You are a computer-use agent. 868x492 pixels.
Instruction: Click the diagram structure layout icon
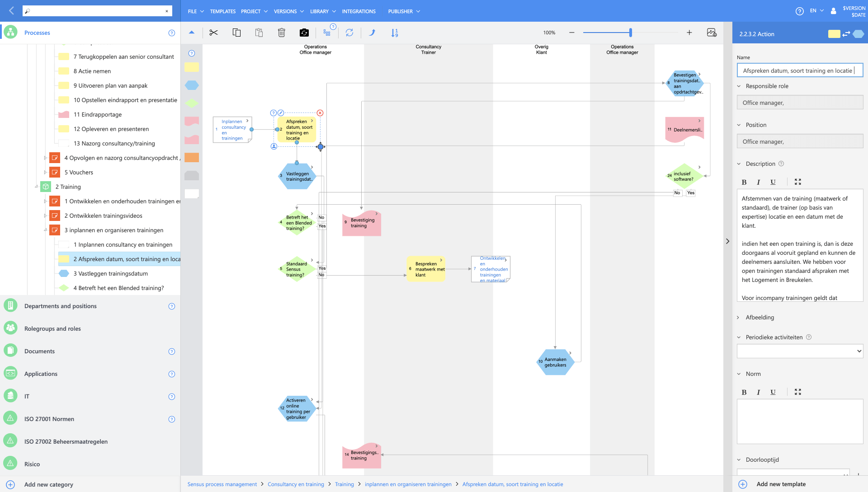[327, 33]
